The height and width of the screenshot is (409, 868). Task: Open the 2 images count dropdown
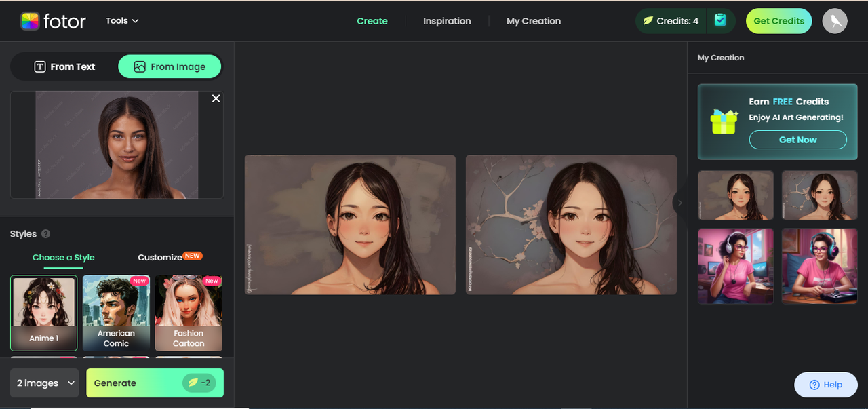(x=45, y=383)
